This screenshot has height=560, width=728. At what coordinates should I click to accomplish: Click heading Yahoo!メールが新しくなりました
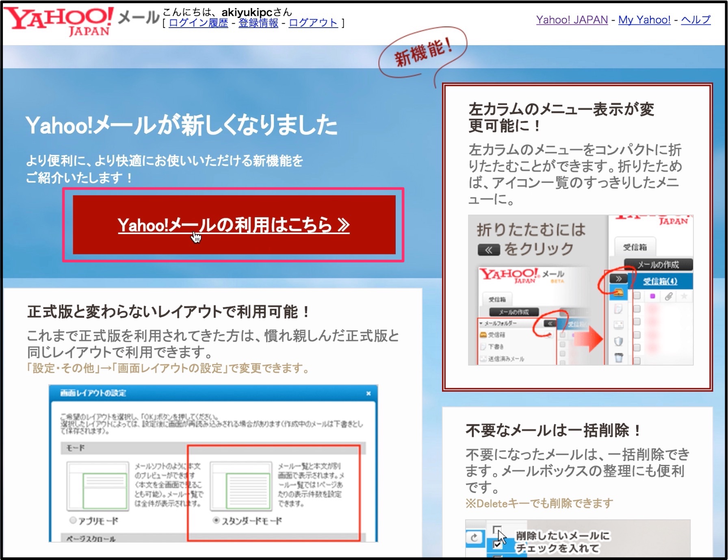(181, 125)
